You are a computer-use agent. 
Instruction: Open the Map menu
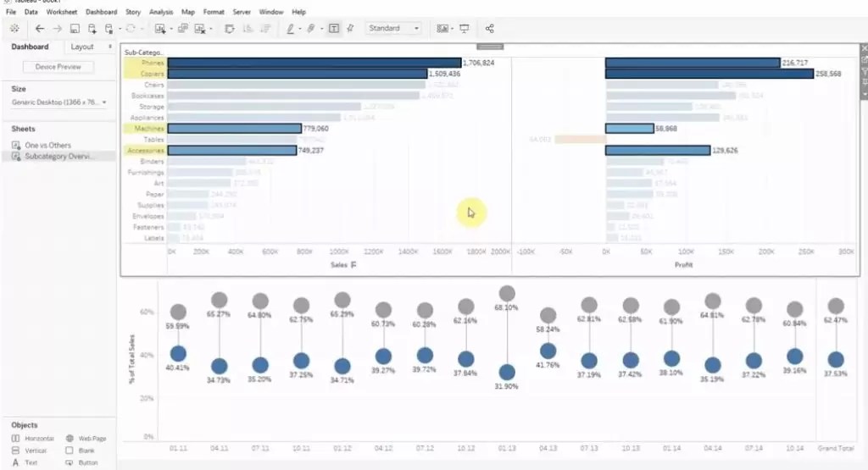point(188,12)
